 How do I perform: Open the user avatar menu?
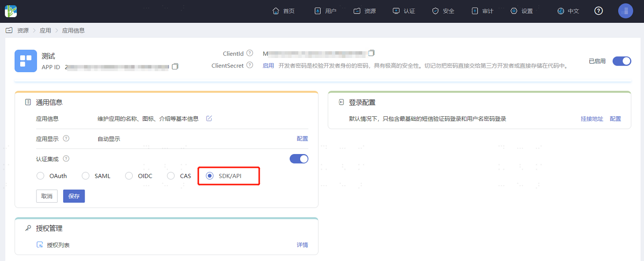point(626,11)
